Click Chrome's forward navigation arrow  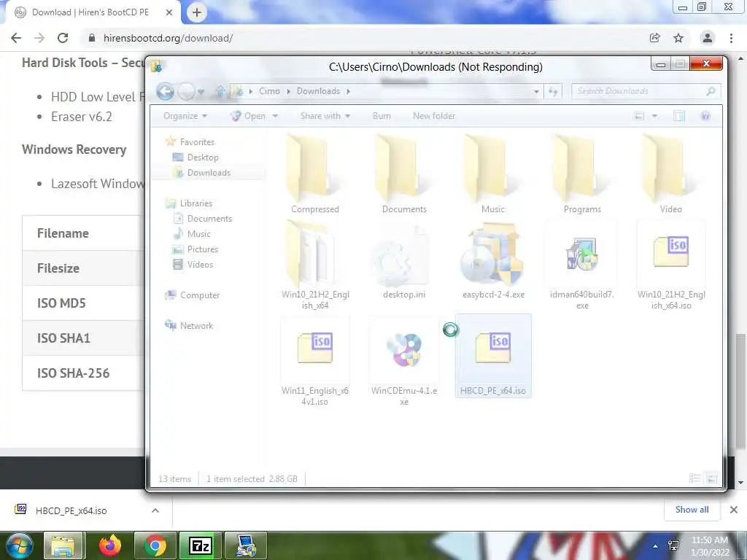coord(39,38)
